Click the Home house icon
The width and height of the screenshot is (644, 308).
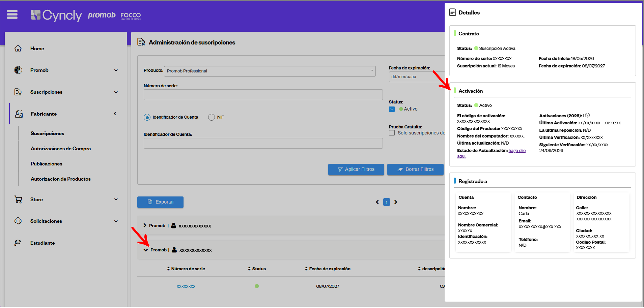18,49
